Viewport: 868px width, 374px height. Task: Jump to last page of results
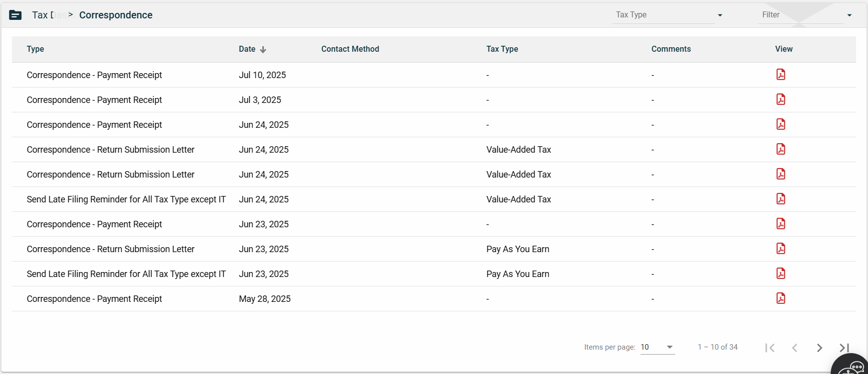point(844,348)
